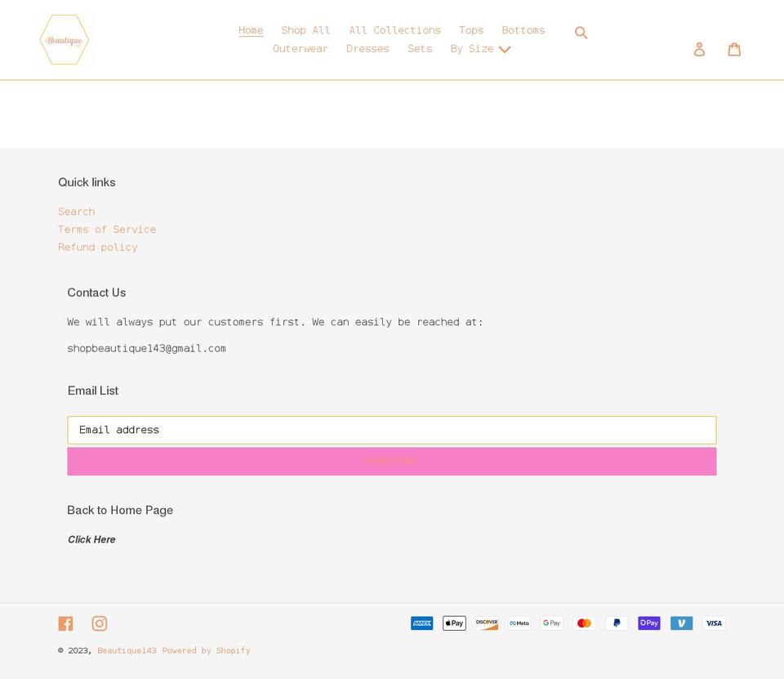Image resolution: width=784 pixels, height=679 pixels.
Task: Open Beautique143 footer link
Action: click(x=127, y=650)
